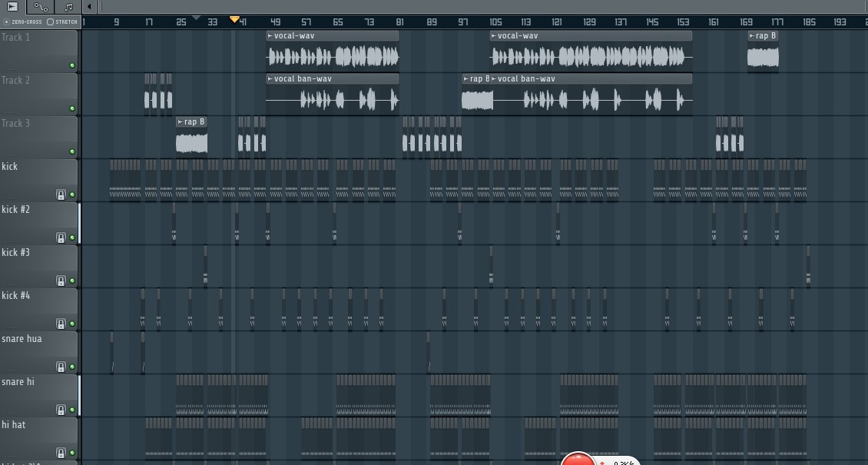868x465 pixels.
Task: Select the audio clip mode icon
Action: click(x=12, y=7)
